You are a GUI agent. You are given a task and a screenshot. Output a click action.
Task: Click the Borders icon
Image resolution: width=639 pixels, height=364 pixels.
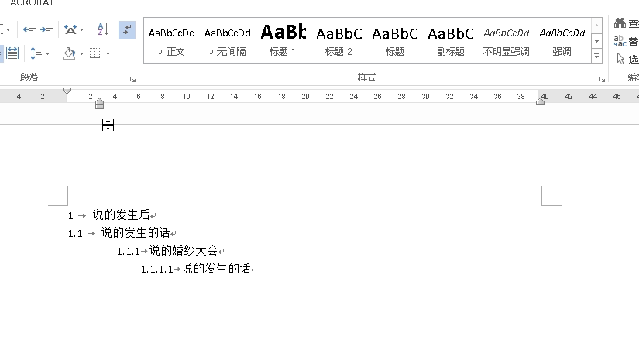(x=95, y=53)
